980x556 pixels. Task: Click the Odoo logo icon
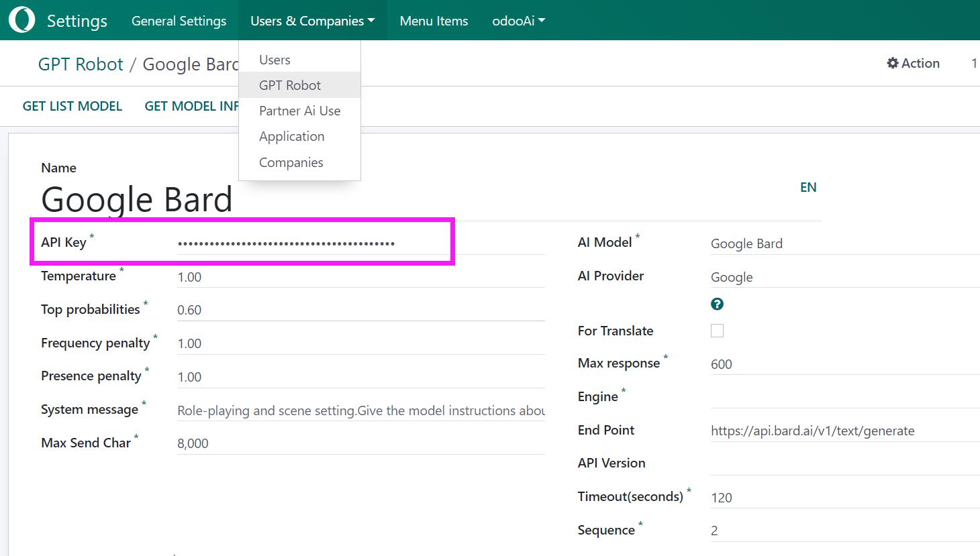point(21,20)
